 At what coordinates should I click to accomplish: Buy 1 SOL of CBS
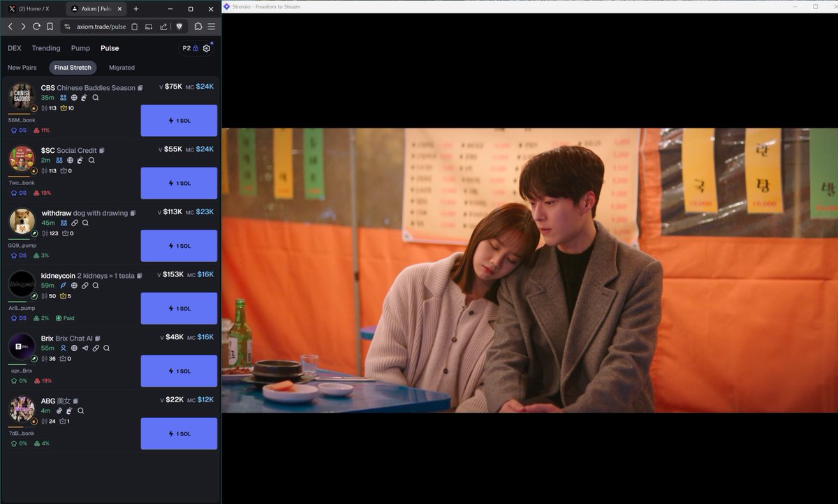tap(179, 121)
